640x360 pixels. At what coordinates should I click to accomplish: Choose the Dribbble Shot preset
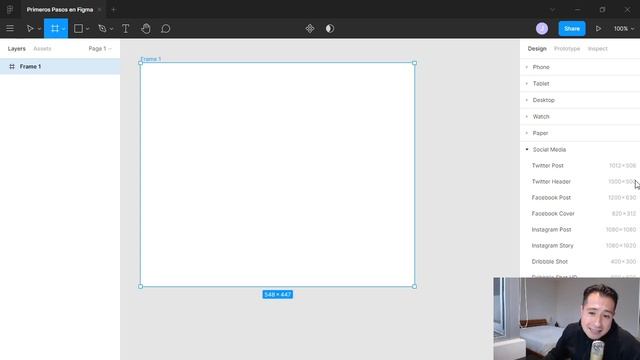click(x=580, y=261)
